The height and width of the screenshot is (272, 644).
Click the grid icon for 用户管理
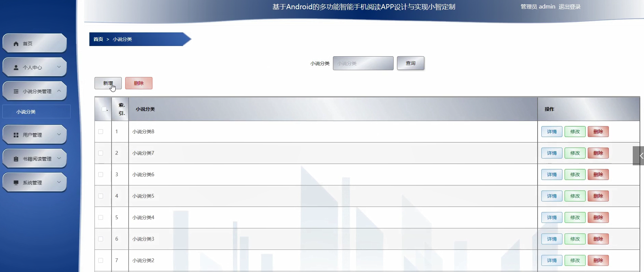click(x=16, y=135)
